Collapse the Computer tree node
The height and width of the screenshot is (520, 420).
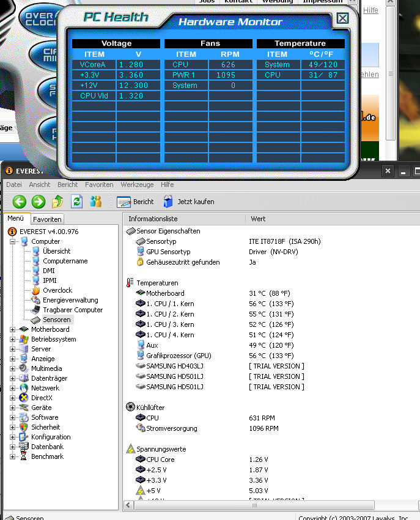[x=13, y=241]
